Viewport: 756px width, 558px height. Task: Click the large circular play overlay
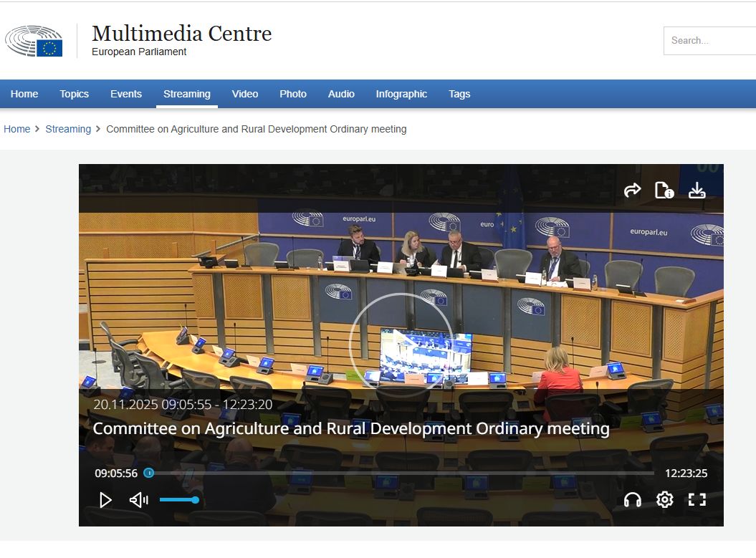[x=401, y=345]
